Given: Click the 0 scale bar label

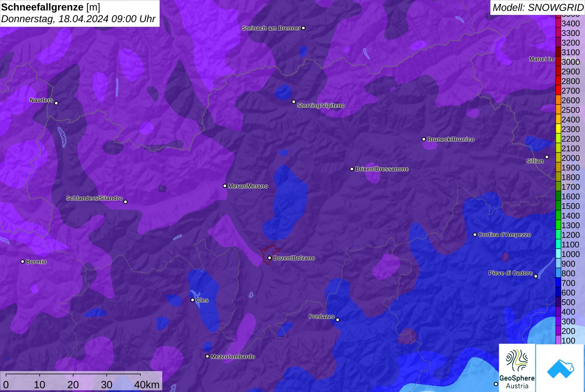Looking at the screenshot, I should (x=6, y=384).
